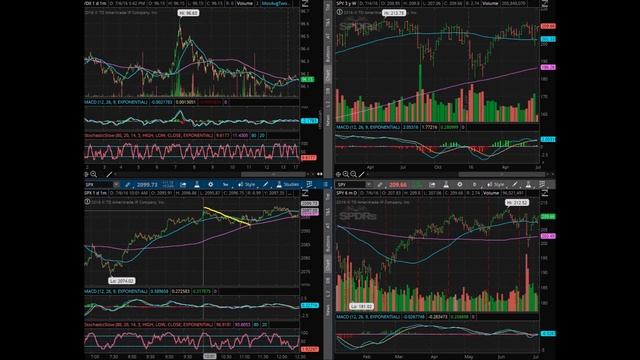
Task: Open chart settings gear in SPX toolbar
Action: 211,184
